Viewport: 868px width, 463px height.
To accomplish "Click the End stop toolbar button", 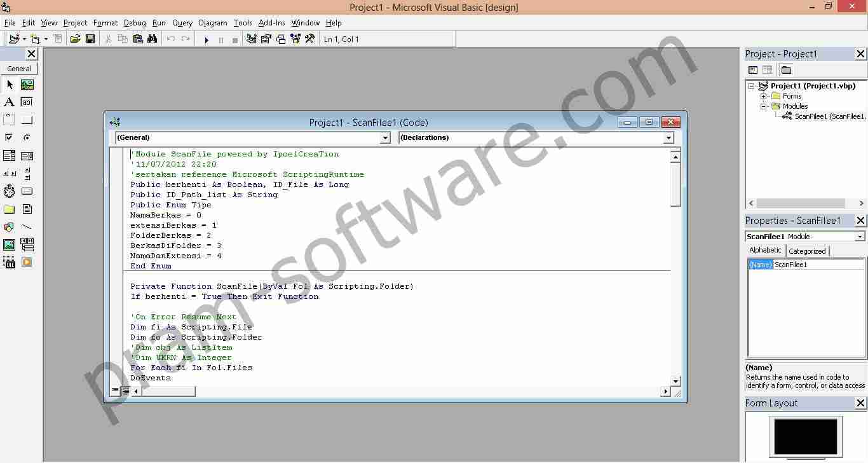I will pyautogui.click(x=235, y=39).
